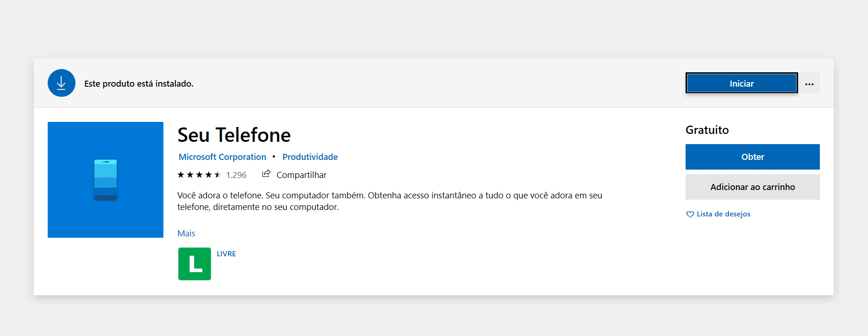This screenshot has height=336, width=868.
Task: Click the LIVRE rating link
Action: (226, 254)
